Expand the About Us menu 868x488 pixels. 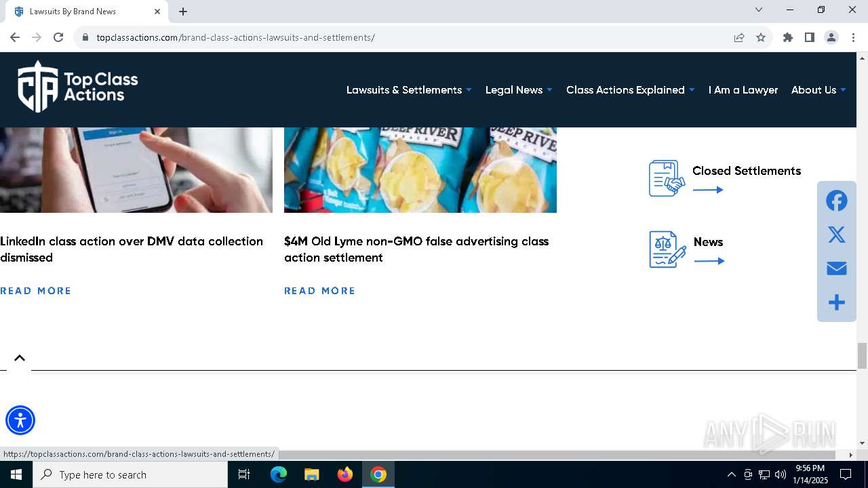coord(818,89)
